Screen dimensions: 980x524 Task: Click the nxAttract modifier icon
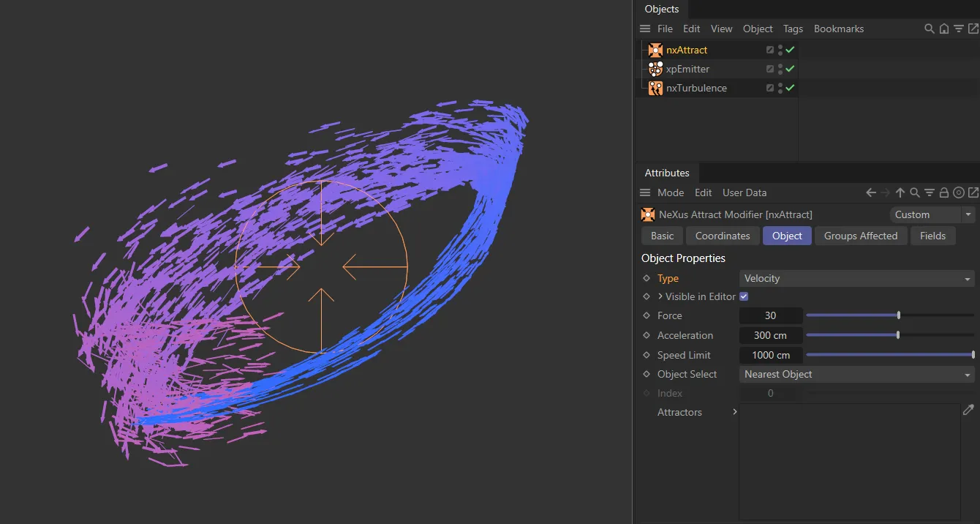click(x=655, y=50)
